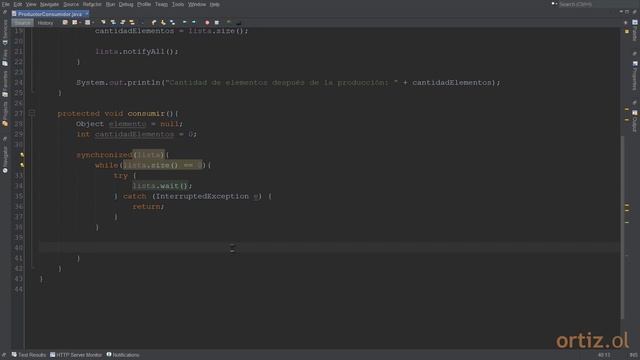Click the Forward navigation toolbar icon
The height and width of the screenshot is (360, 640).
click(x=87, y=22)
